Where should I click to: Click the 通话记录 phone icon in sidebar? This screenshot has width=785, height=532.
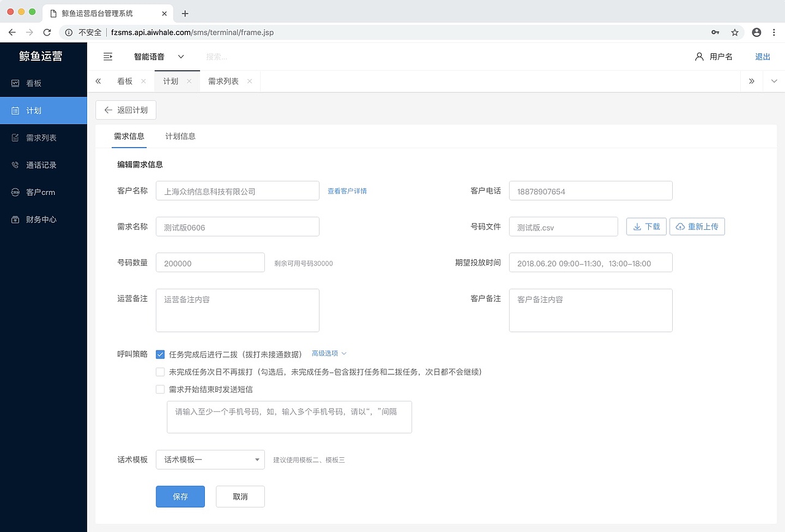click(15, 165)
